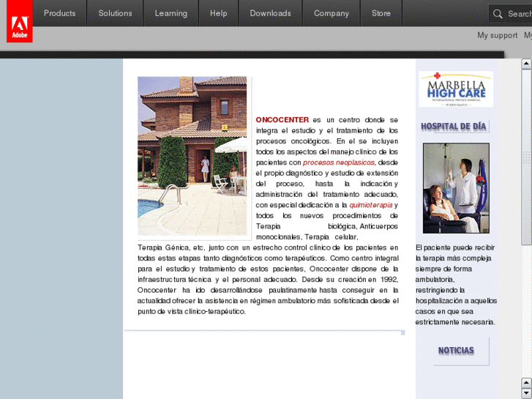The image size is (532, 399).
Task: Click the Marbella High Care logo
Action: click(x=456, y=89)
